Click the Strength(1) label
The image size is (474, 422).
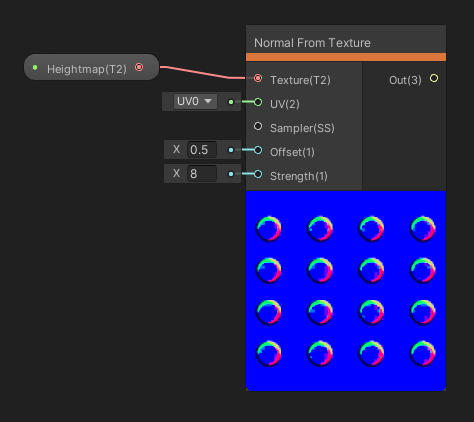point(299,176)
